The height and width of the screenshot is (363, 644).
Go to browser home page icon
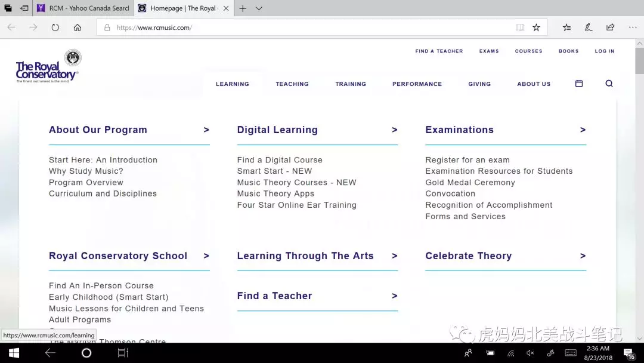point(77,27)
